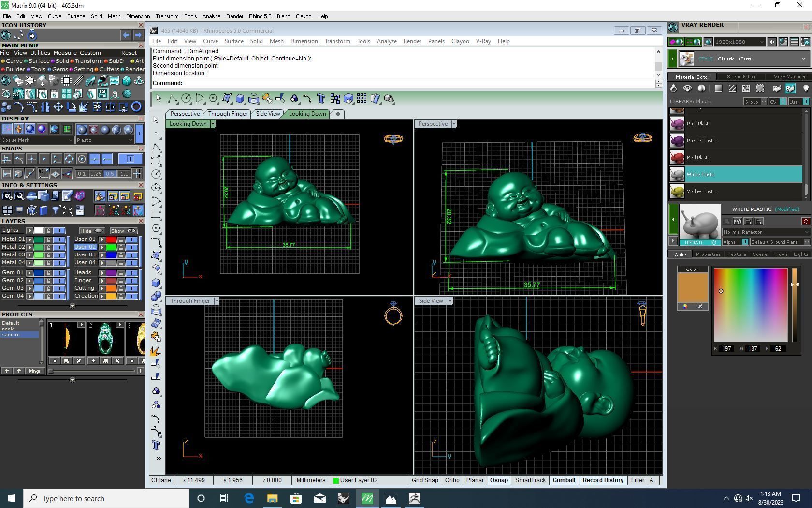Toggle Osnap in the status bar
812x508 pixels.
499,480
